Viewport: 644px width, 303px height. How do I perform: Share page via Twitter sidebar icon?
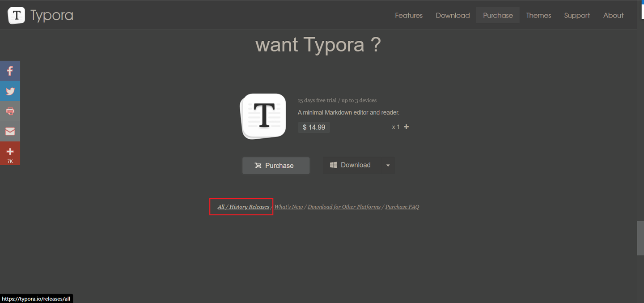point(10,91)
